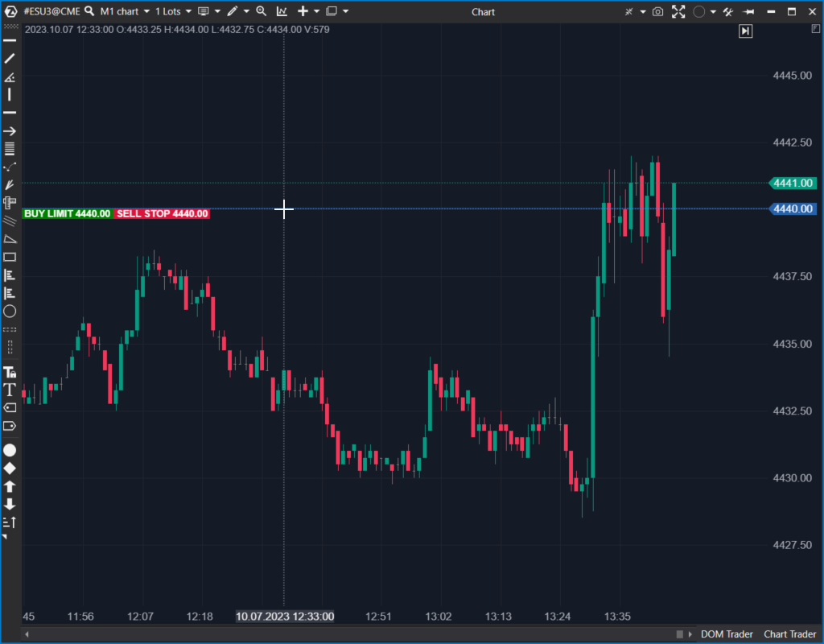824x644 pixels.
Task: Click the BUY LIMIT 4440.00 order label
Action: click(x=68, y=214)
